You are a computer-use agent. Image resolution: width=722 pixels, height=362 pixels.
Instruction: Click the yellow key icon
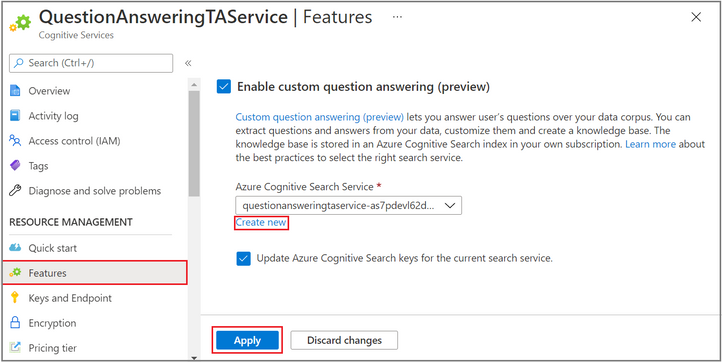tap(15, 298)
